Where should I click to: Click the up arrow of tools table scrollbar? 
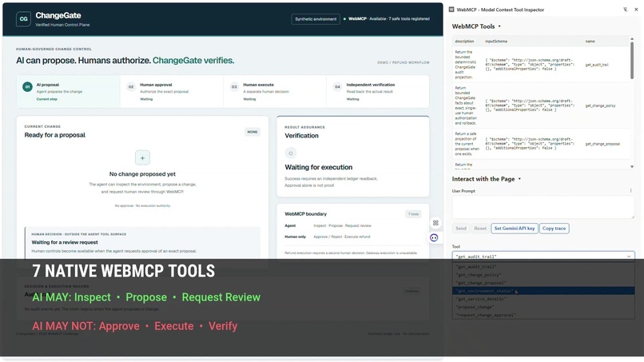[x=632, y=38]
